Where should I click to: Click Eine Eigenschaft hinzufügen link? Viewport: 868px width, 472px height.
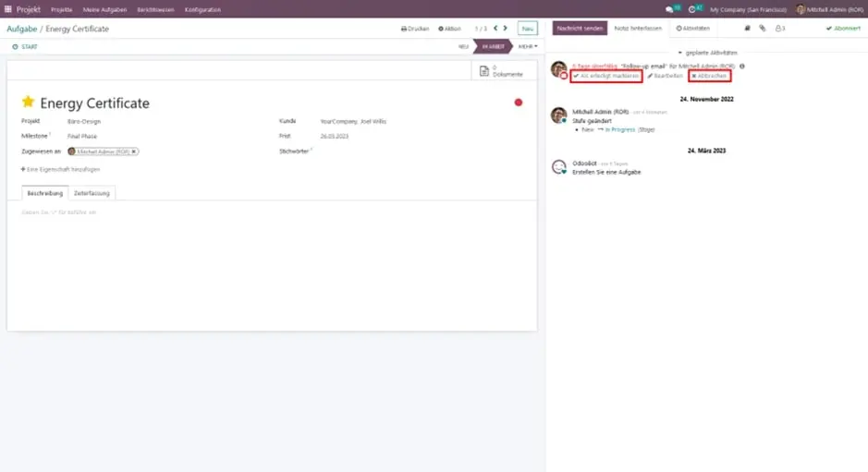60,169
